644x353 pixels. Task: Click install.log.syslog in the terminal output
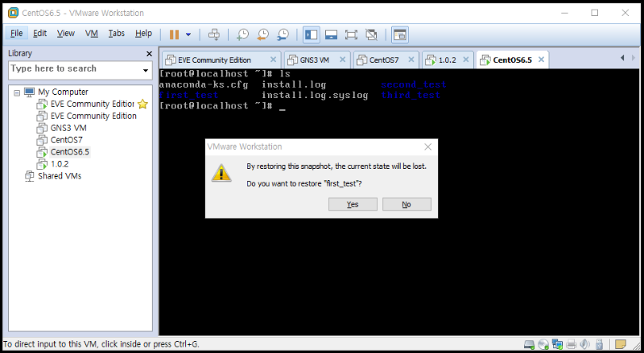[x=315, y=95]
